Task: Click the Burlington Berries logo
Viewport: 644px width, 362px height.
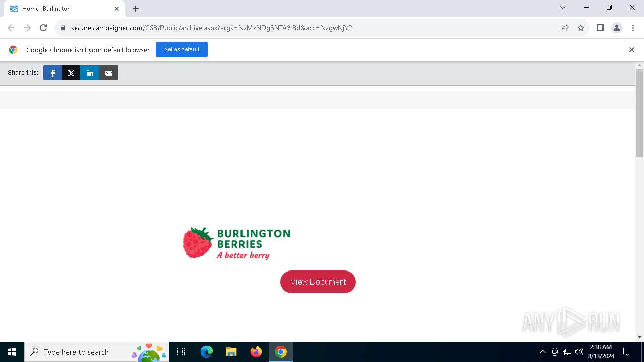Action: (x=236, y=244)
